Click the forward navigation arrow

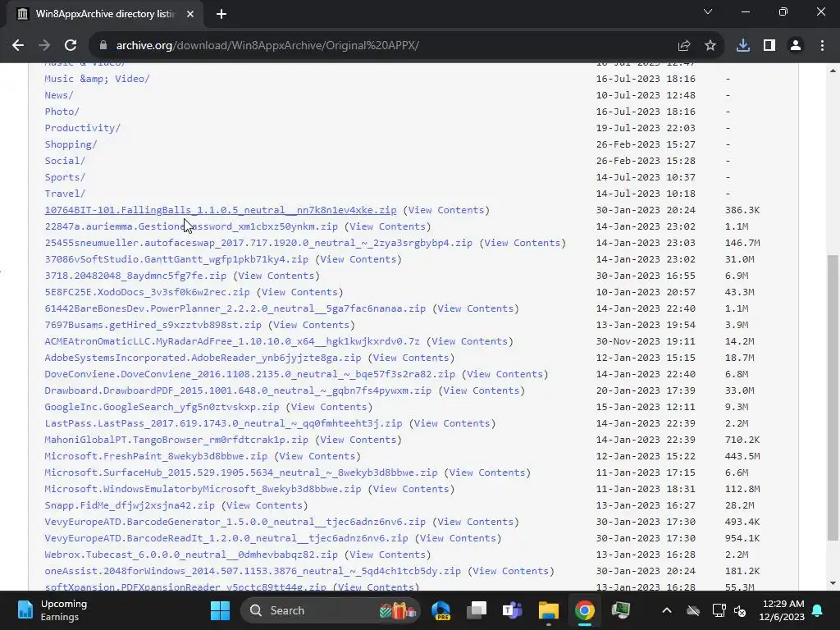(44, 46)
